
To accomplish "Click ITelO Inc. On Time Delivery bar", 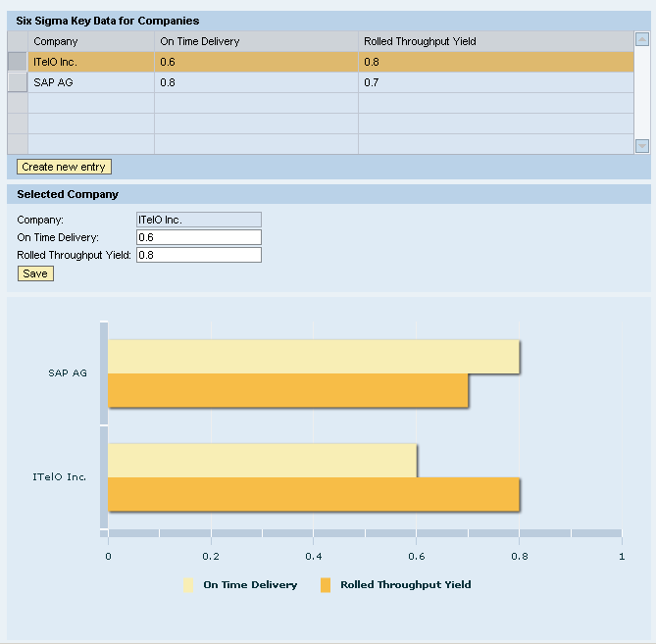I will click(x=262, y=461).
